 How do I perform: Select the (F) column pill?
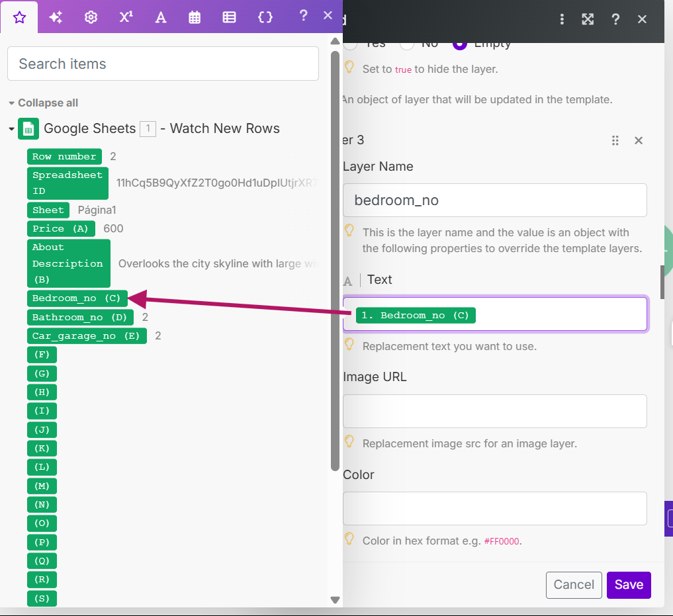click(42, 355)
